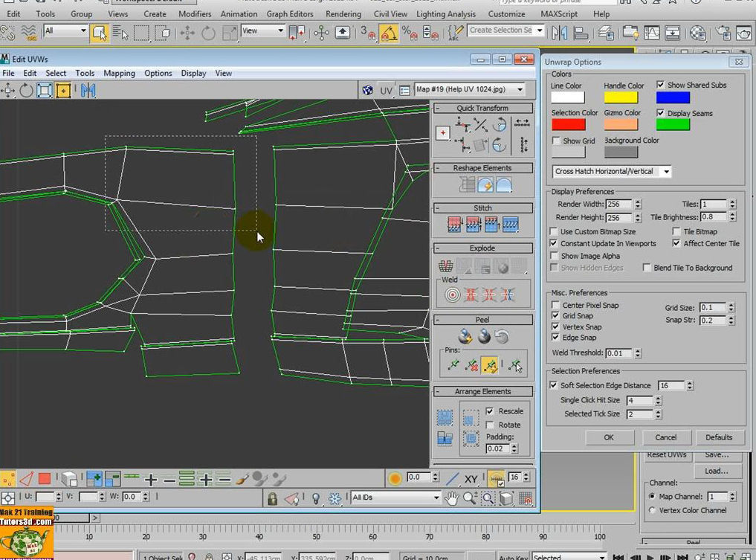The height and width of the screenshot is (560, 756).
Task: Click the Line Color white swatch
Action: [568, 97]
